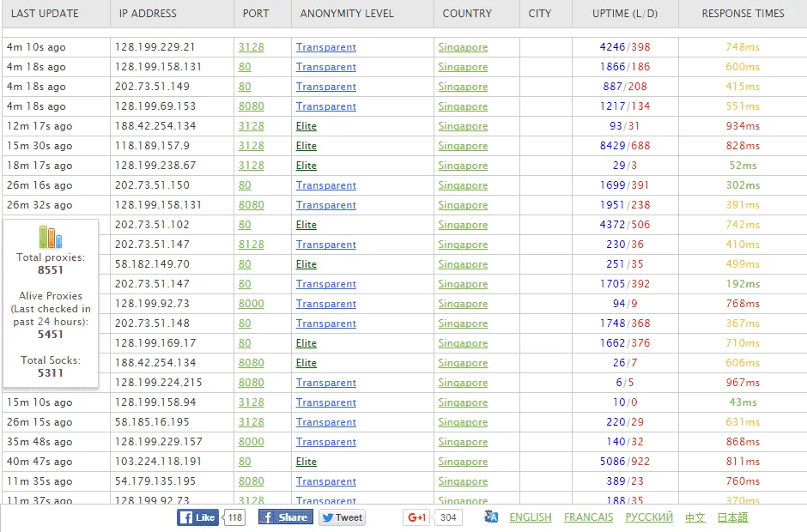Viewport: 807px width, 532px height.
Task: Select IP address 54.179.135.195
Action: (x=155, y=481)
